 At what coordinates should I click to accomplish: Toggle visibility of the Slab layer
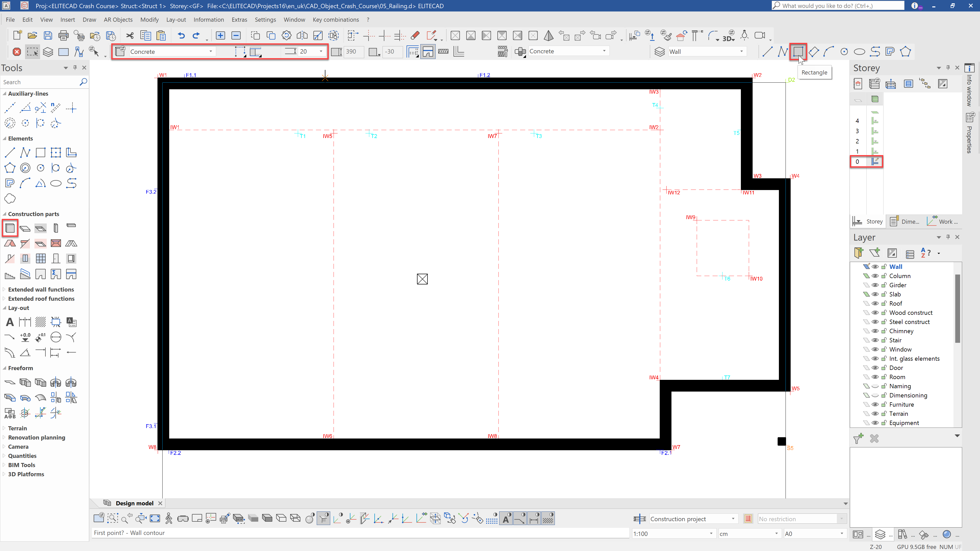click(x=875, y=294)
